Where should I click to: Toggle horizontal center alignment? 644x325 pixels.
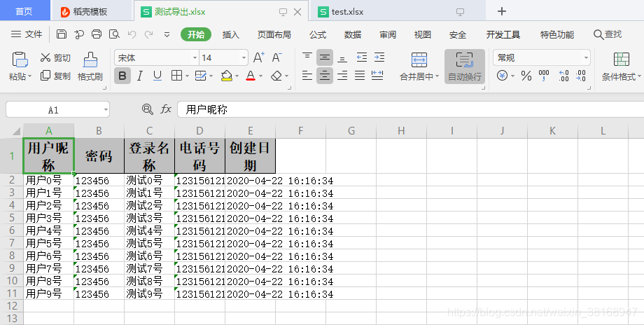(325, 76)
